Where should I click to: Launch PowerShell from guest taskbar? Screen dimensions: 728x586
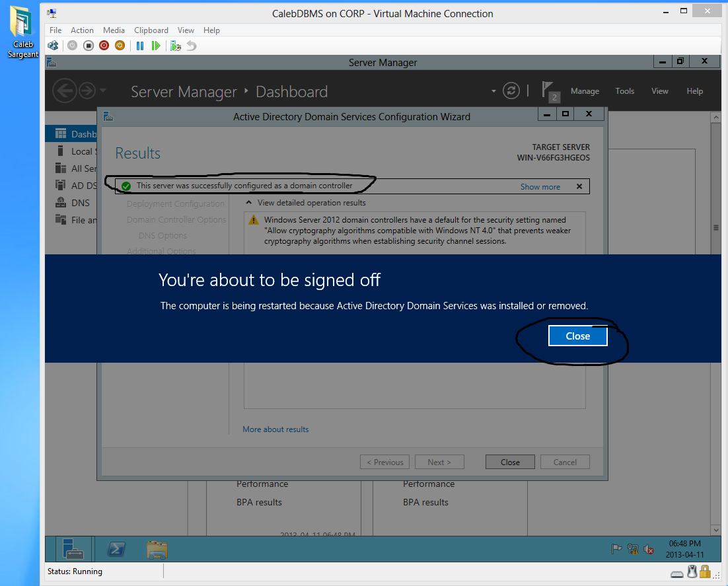click(116, 549)
